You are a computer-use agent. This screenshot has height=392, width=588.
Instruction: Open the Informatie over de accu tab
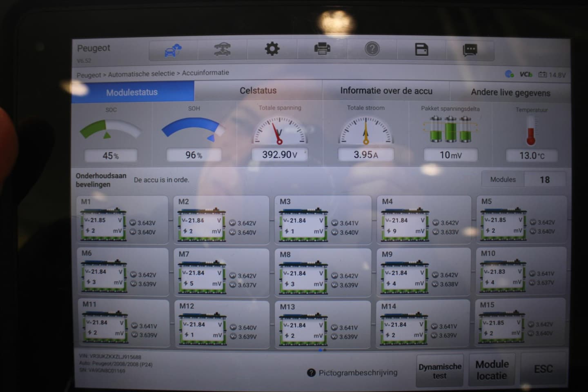point(386,91)
